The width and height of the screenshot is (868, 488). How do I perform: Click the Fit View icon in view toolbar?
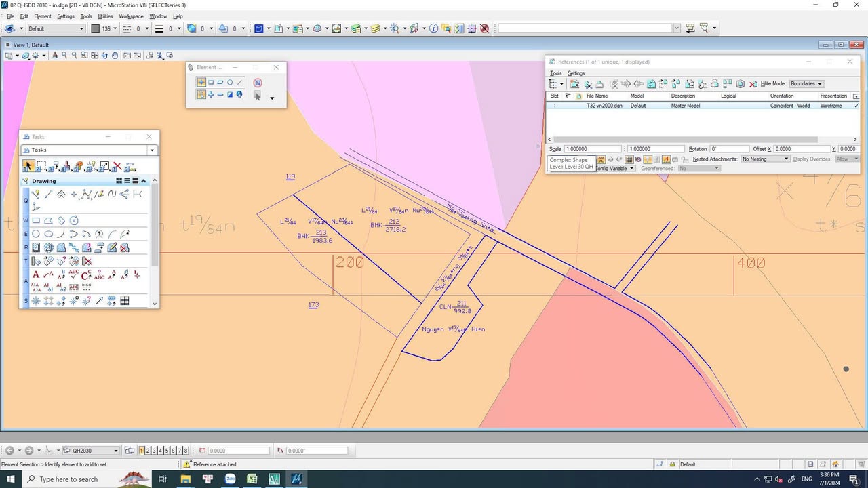[x=95, y=56]
